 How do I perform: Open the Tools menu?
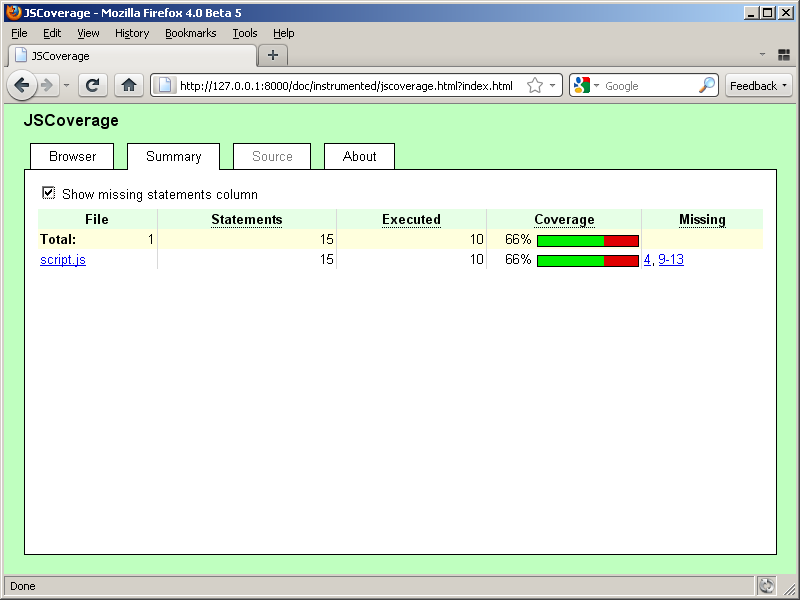coord(245,33)
